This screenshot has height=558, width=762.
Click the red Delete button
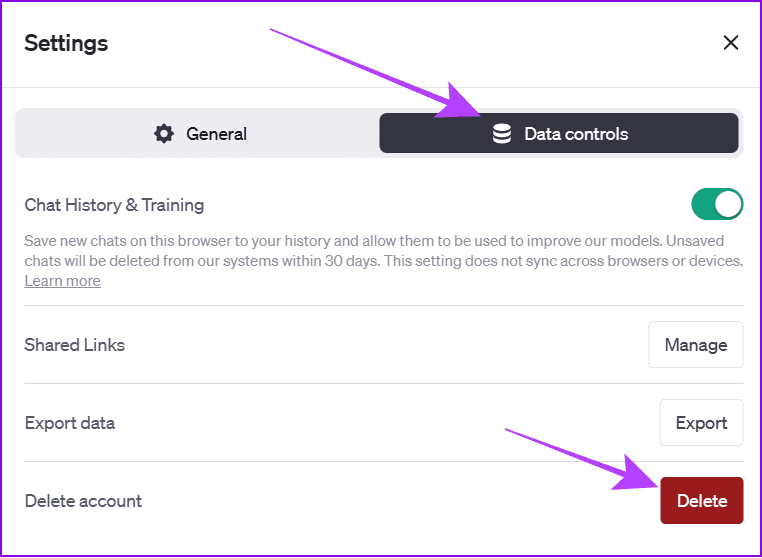702,501
